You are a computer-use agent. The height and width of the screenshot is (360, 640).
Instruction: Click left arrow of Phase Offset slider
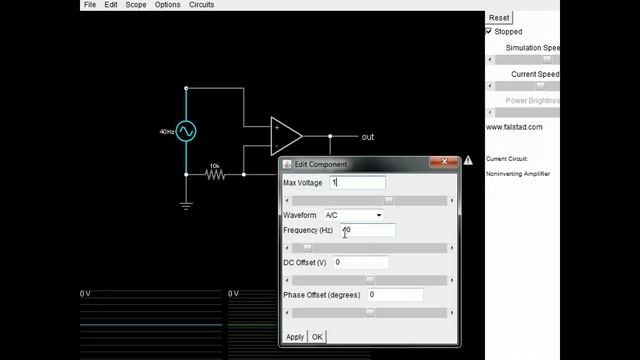click(287, 313)
